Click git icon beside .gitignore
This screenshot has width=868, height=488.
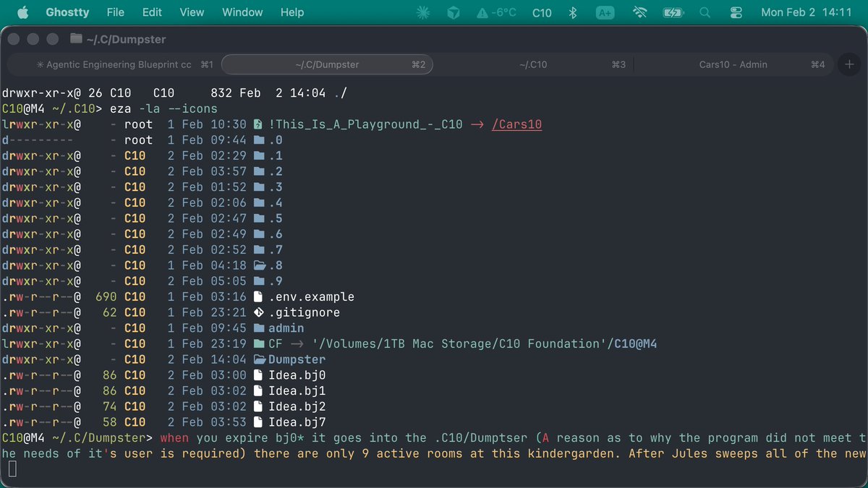point(259,312)
